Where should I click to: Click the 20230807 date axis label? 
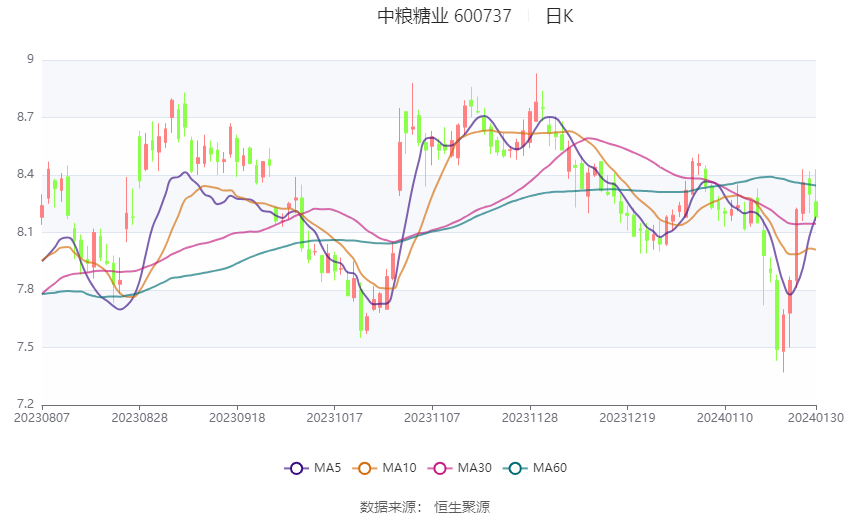(x=42, y=416)
